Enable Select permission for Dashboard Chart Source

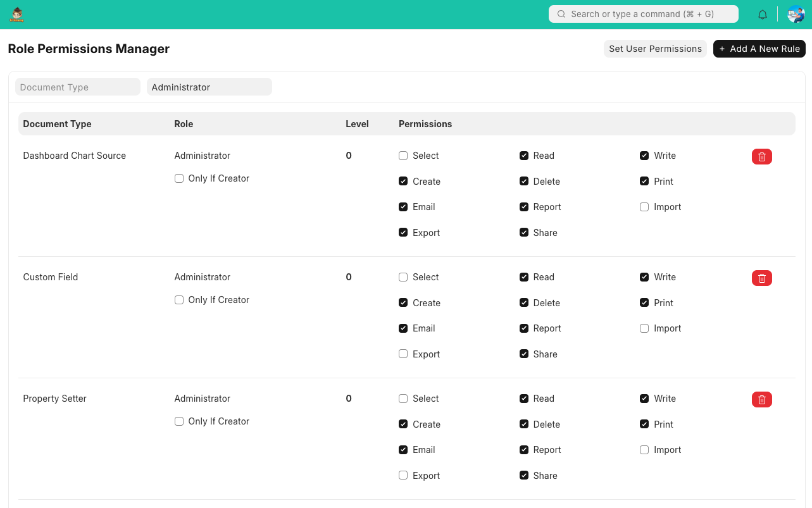[x=403, y=155]
